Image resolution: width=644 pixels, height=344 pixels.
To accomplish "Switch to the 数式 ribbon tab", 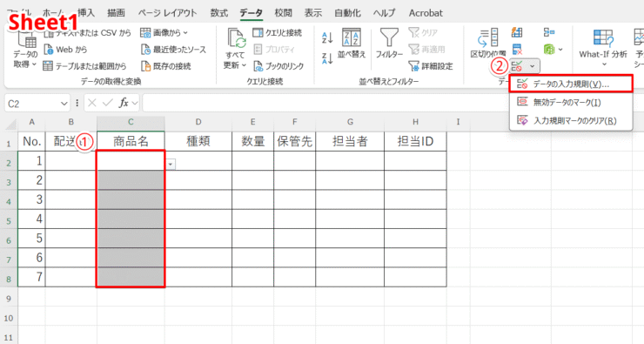I will point(219,13).
